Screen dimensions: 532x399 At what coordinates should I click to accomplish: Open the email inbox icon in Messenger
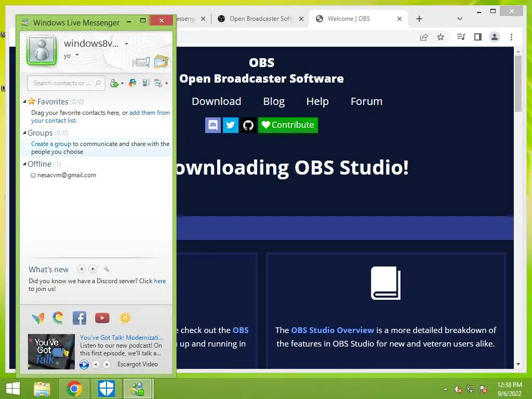(x=161, y=61)
